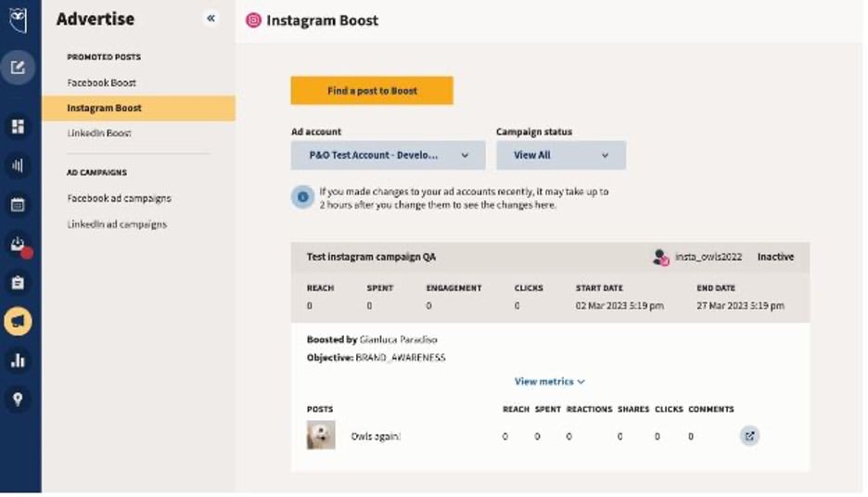Image resolution: width=868 pixels, height=497 pixels.
Task: Click the Instagram Boost page heading
Action: 322,20
